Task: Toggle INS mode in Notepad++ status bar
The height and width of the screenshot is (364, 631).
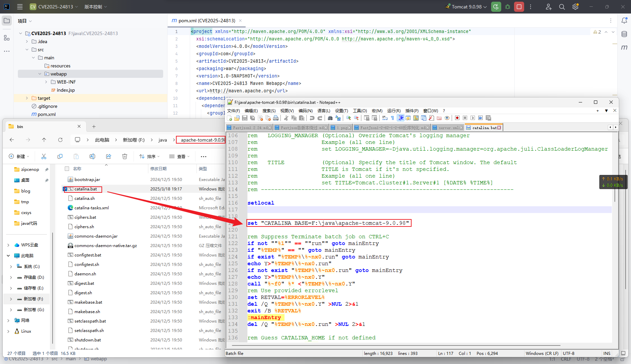Action: (x=607, y=353)
